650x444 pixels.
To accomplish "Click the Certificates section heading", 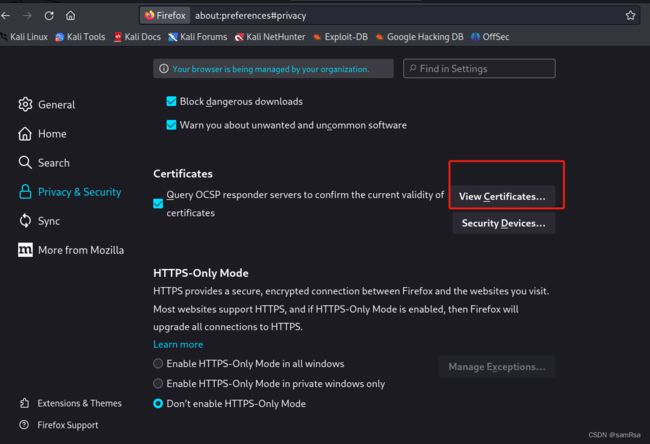I will click(183, 174).
